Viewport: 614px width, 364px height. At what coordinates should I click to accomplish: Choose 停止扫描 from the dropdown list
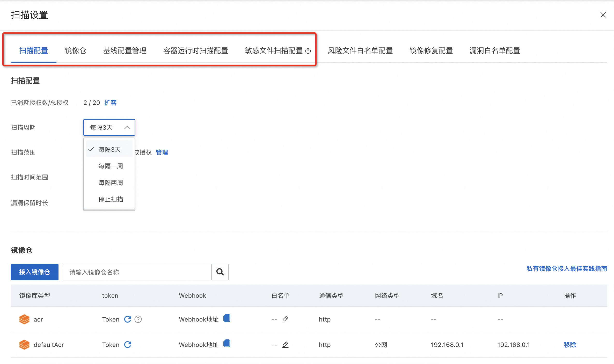pos(111,199)
